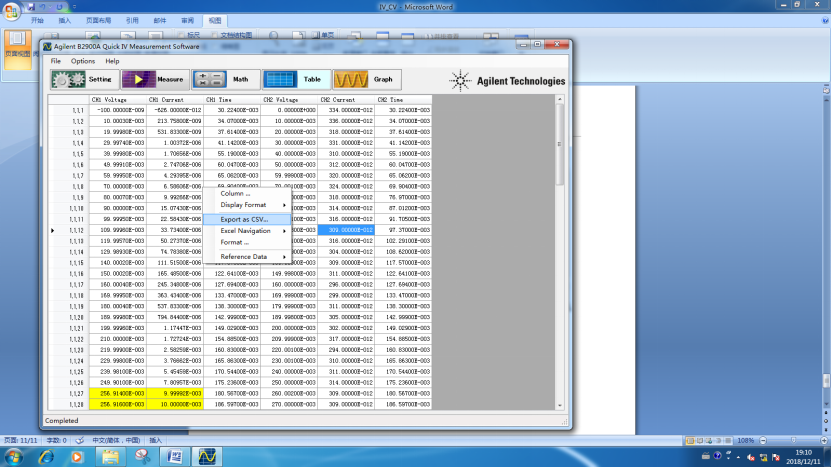Open the Options menu
Screen dimensions: 831x468
[83, 61]
